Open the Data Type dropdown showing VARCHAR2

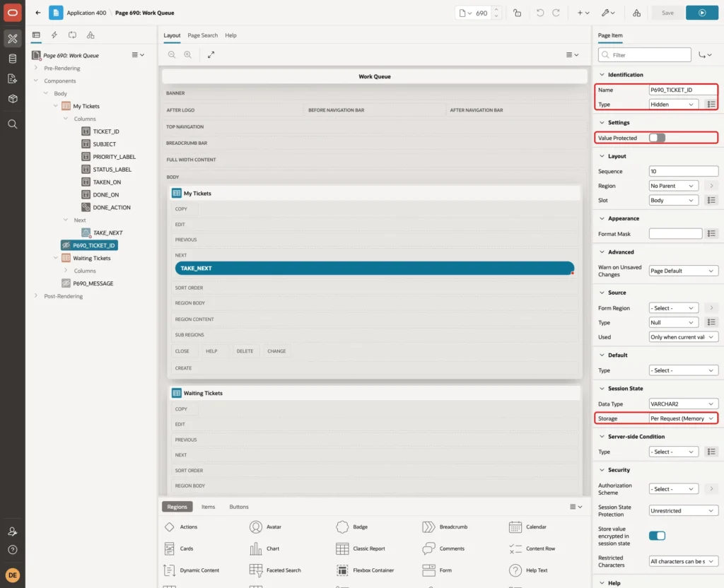(684, 404)
